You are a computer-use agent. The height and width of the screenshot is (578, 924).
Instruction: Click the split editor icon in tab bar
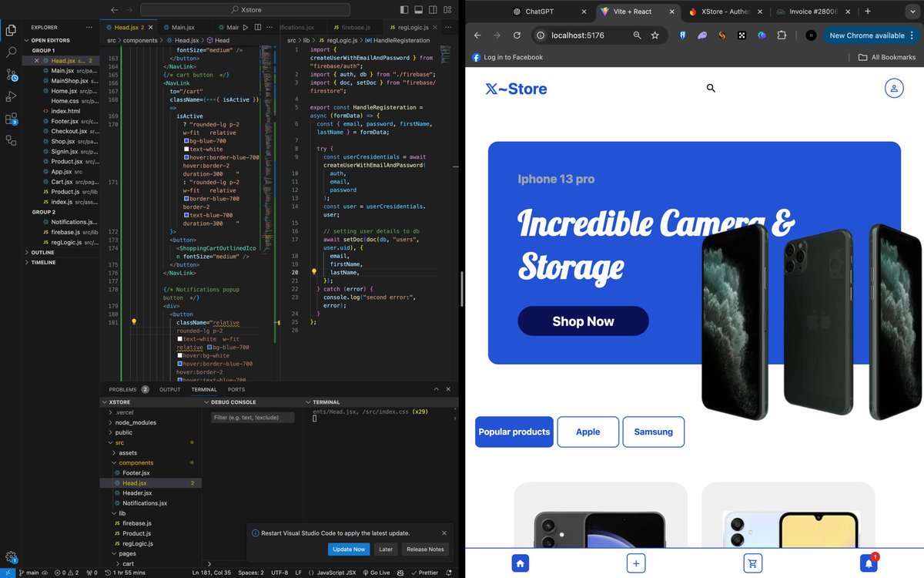(256, 27)
